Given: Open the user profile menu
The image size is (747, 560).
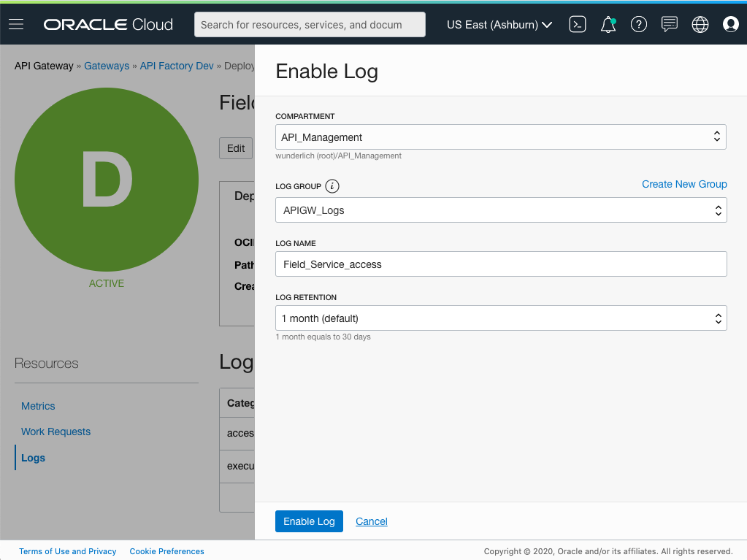Looking at the screenshot, I should [730, 24].
